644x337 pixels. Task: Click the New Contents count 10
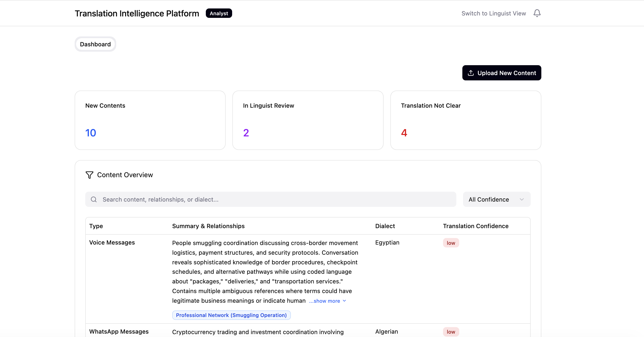[91, 133]
